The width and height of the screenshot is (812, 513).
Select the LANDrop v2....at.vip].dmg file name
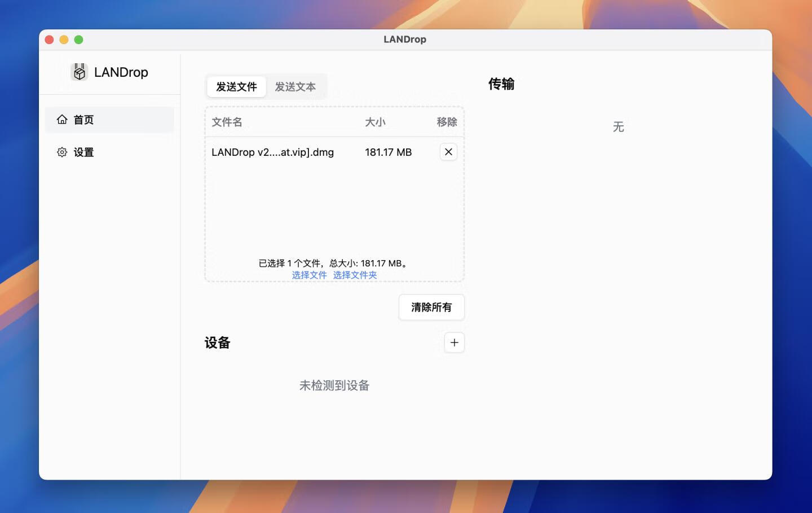(272, 152)
